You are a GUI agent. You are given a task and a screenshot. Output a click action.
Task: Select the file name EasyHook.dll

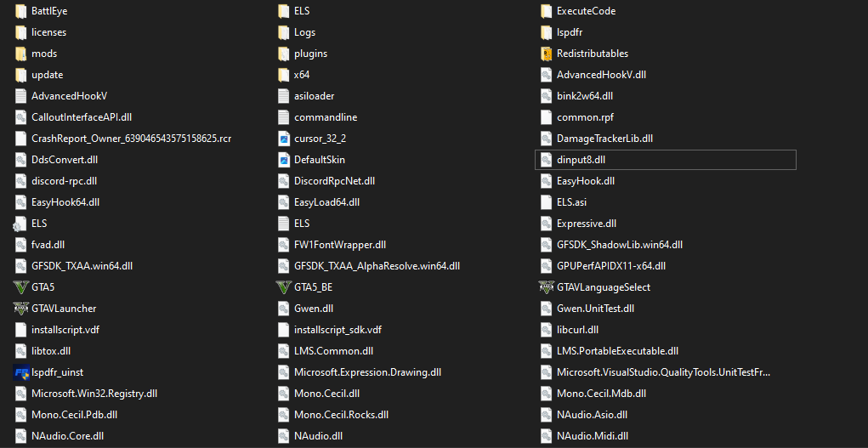(586, 181)
